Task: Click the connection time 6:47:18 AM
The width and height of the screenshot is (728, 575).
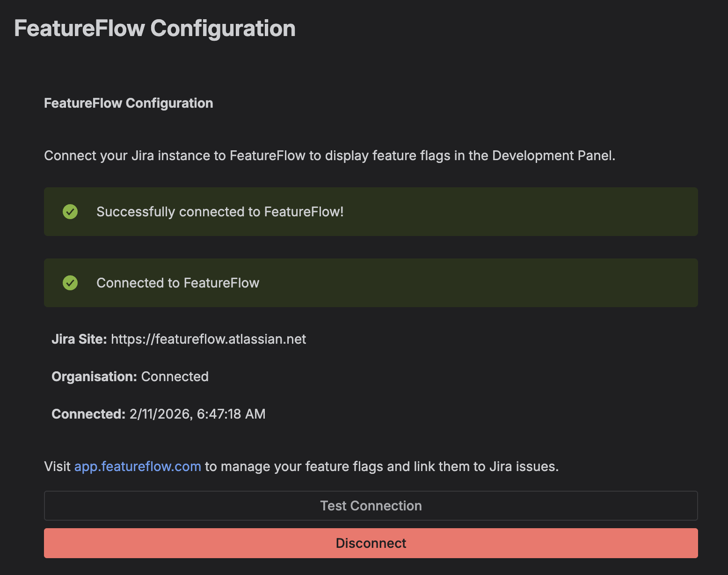Action: tap(231, 414)
